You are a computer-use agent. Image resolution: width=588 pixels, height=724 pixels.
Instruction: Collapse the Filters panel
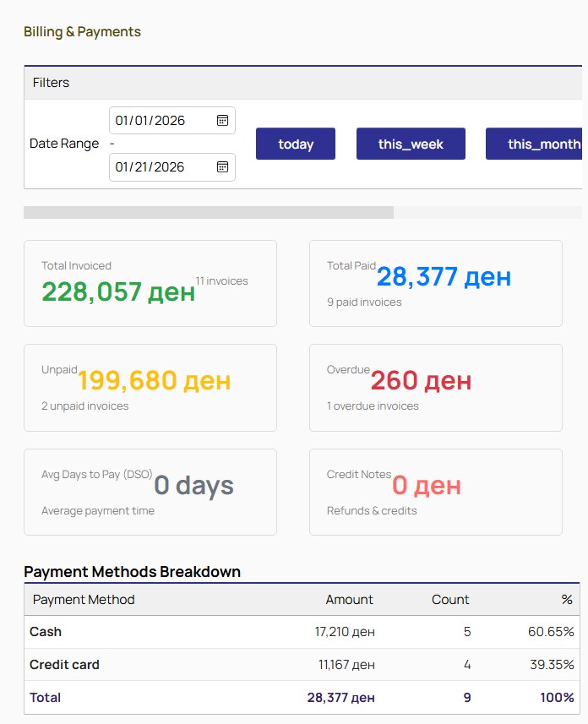pos(52,83)
